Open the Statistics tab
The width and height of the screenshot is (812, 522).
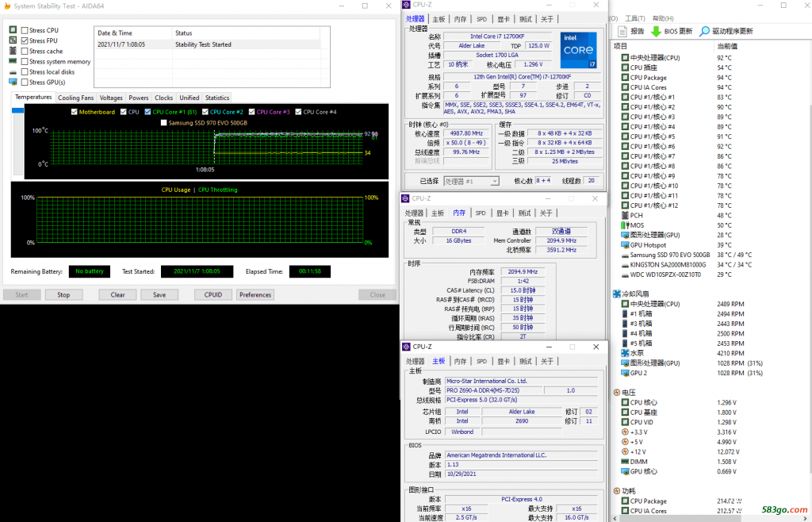(217, 98)
